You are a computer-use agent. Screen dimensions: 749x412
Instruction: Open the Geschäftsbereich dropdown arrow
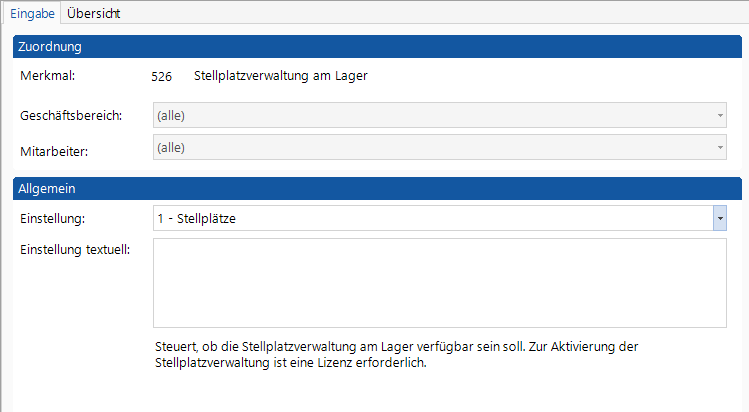(x=720, y=115)
